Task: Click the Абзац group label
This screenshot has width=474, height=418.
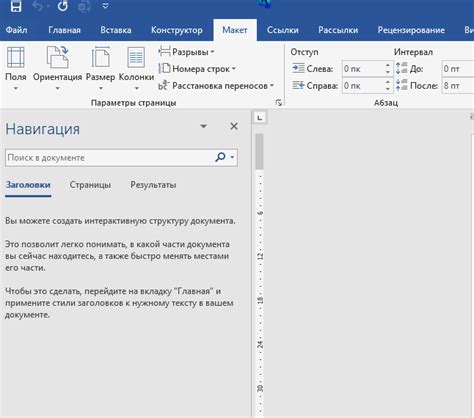Action: pos(386,103)
